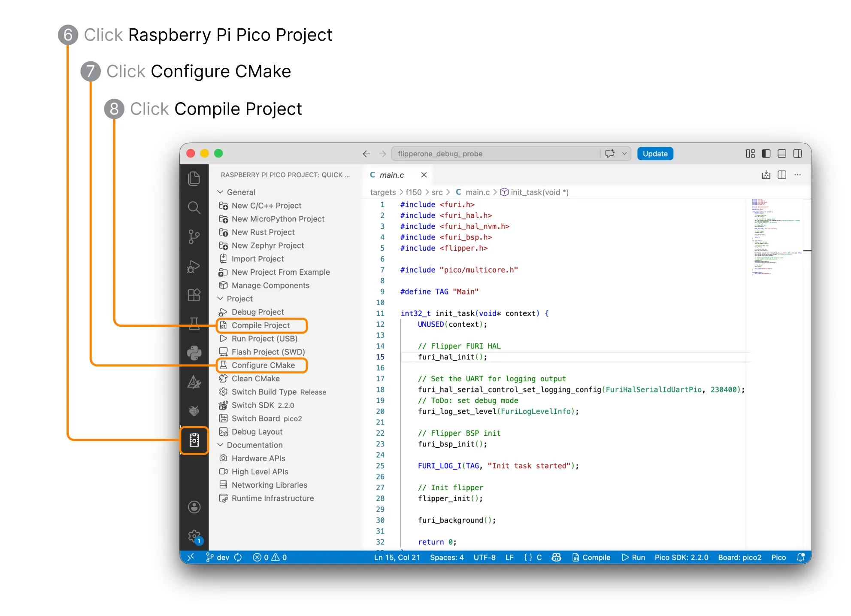Image resolution: width=851 pixels, height=616 pixels.
Task: Open the Python icon in activity bar
Action: [x=194, y=352]
